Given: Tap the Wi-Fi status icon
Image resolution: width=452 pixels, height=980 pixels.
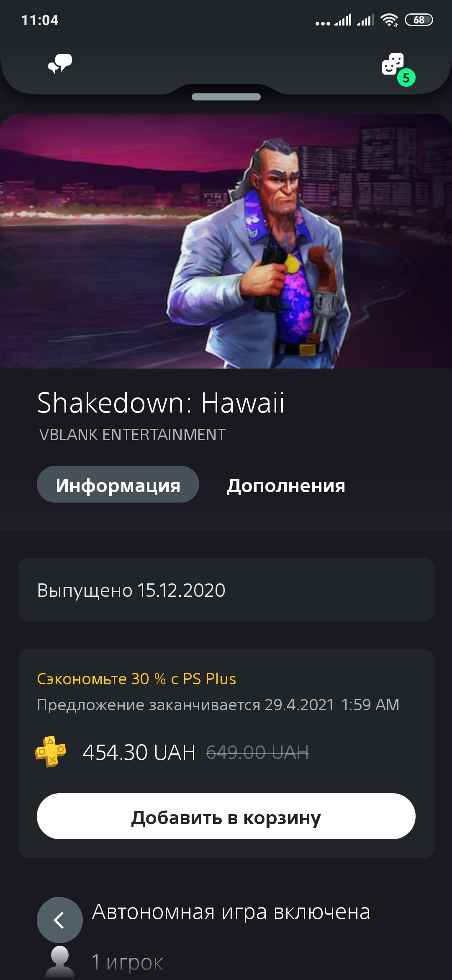Looking at the screenshot, I should [389, 20].
